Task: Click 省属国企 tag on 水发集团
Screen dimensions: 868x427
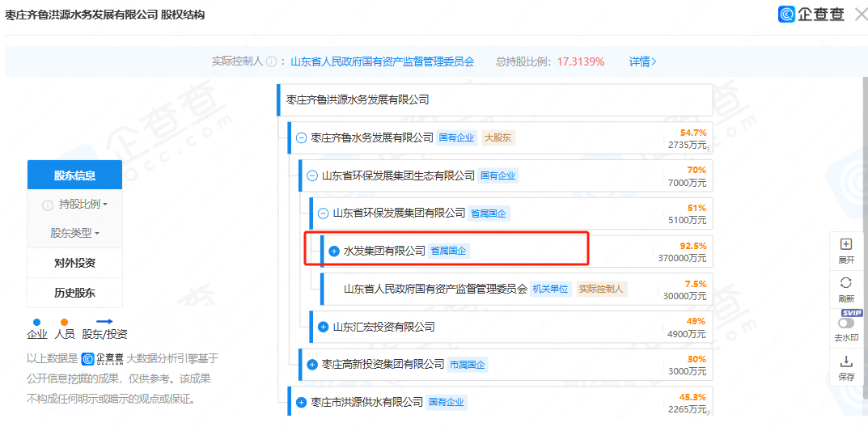Action: pyautogui.click(x=449, y=252)
